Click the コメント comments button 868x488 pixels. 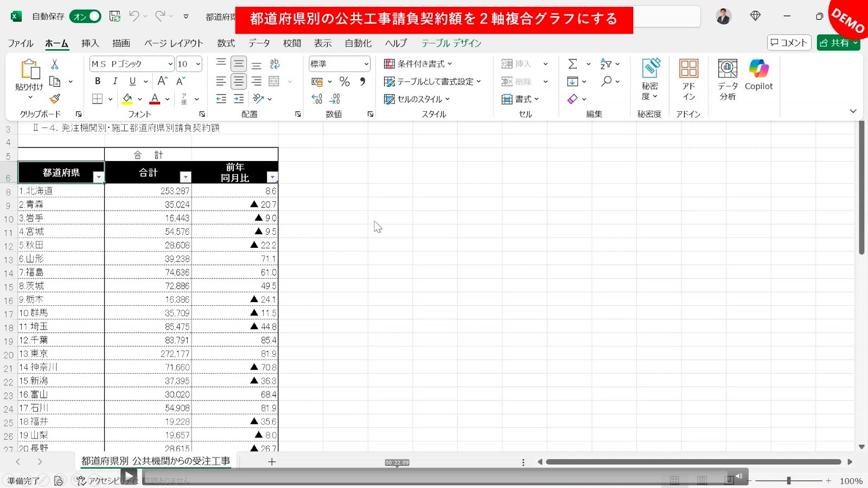[x=789, y=43]
